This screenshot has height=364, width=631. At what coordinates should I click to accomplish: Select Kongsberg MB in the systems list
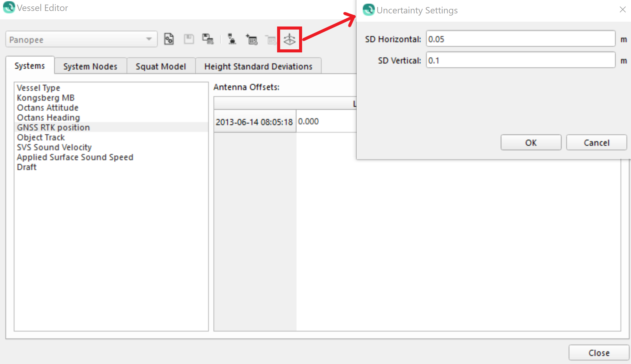pos(46,98)
